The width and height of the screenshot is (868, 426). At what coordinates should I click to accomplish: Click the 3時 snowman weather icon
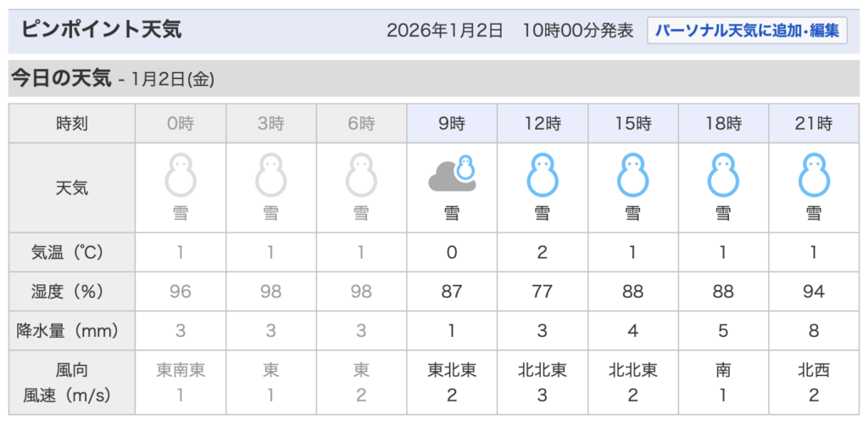pyautogui.click(x=270, y=175)
